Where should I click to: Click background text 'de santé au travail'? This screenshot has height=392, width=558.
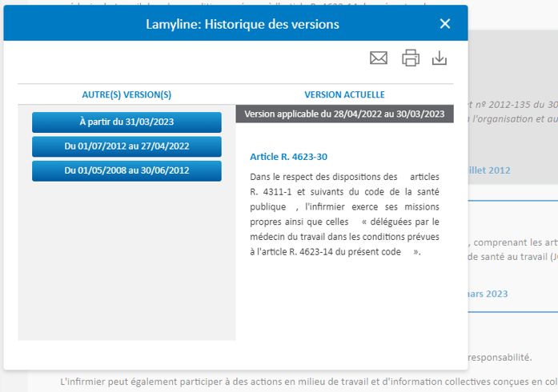[508, 257]
